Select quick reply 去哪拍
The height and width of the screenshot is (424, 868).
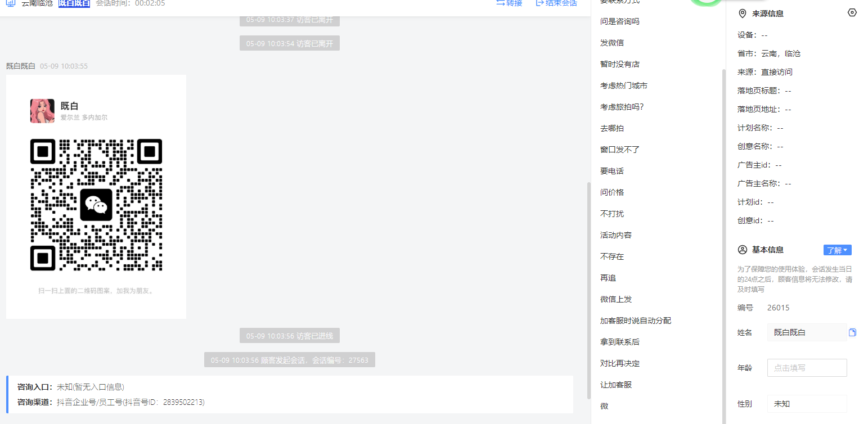coord(612,128)
